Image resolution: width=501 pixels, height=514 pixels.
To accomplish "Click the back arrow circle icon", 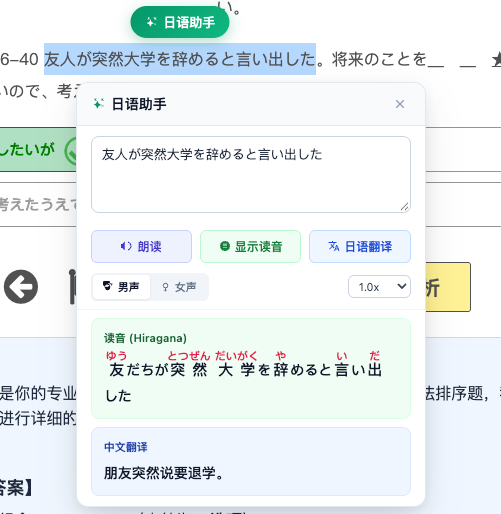I will tap(21, 287).
